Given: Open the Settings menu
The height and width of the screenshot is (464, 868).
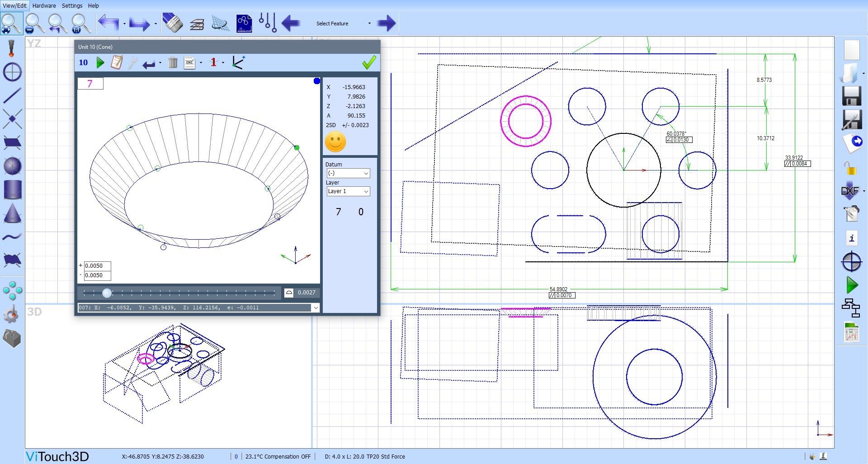Looking at the screenshot, I should click(x=72, y=5).
